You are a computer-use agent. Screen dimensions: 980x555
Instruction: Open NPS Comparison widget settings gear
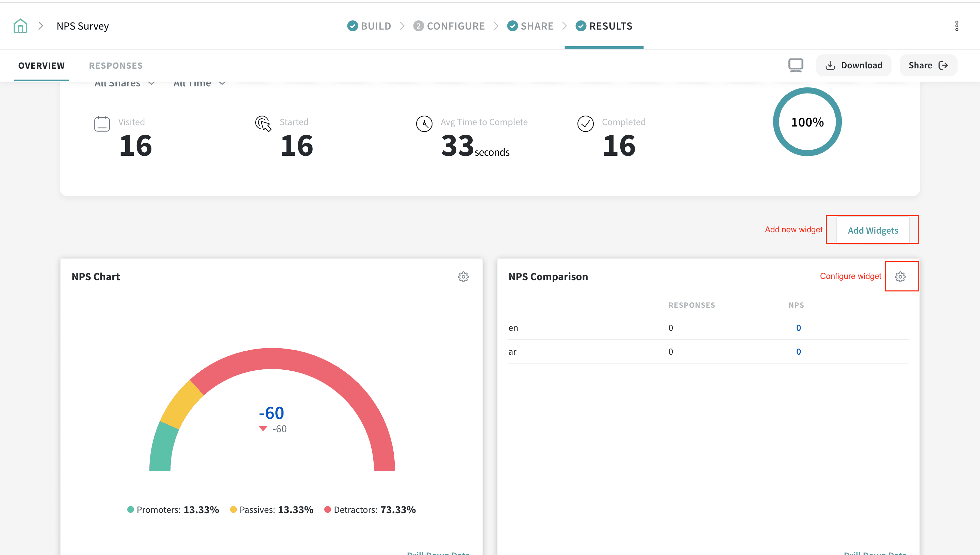click(x=900, y=277)
